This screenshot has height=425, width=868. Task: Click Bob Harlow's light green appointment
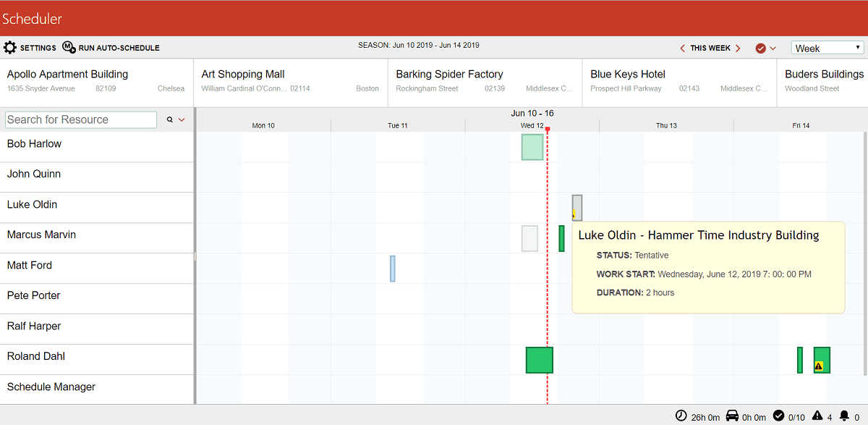532,147
